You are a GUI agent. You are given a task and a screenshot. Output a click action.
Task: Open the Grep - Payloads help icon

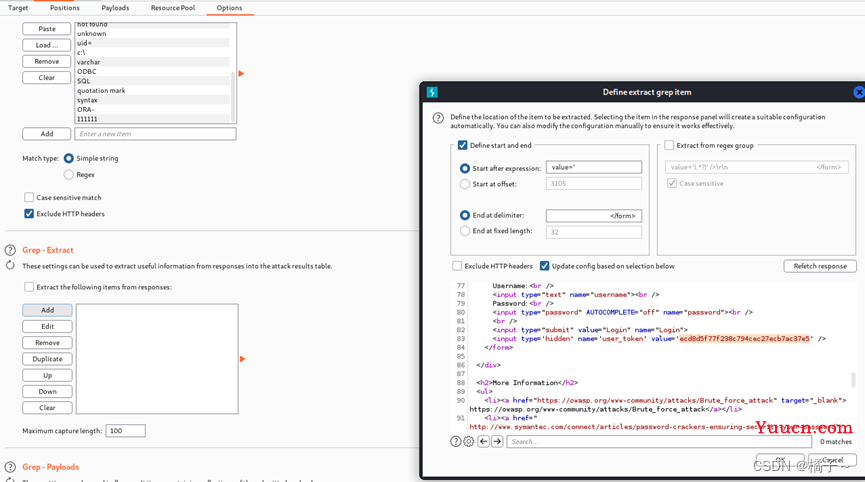tap(10, 467)
